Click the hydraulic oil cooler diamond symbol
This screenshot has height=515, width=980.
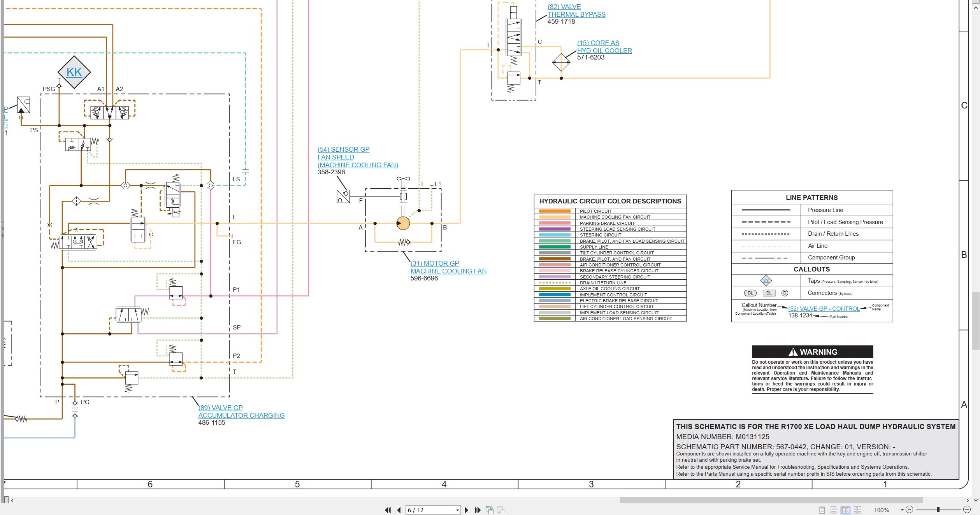coord(561,62)
